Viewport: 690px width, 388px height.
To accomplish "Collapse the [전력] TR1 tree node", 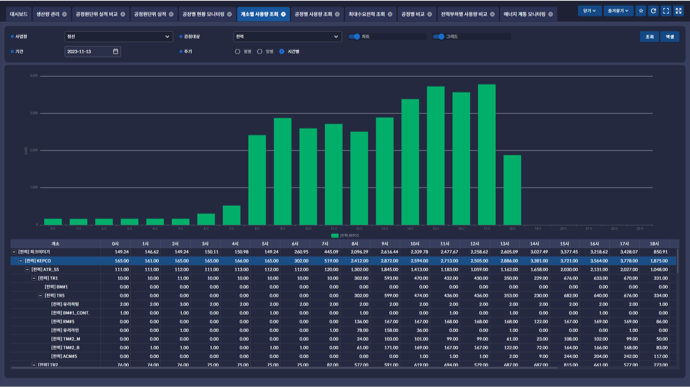I will [x=34, y=278].
